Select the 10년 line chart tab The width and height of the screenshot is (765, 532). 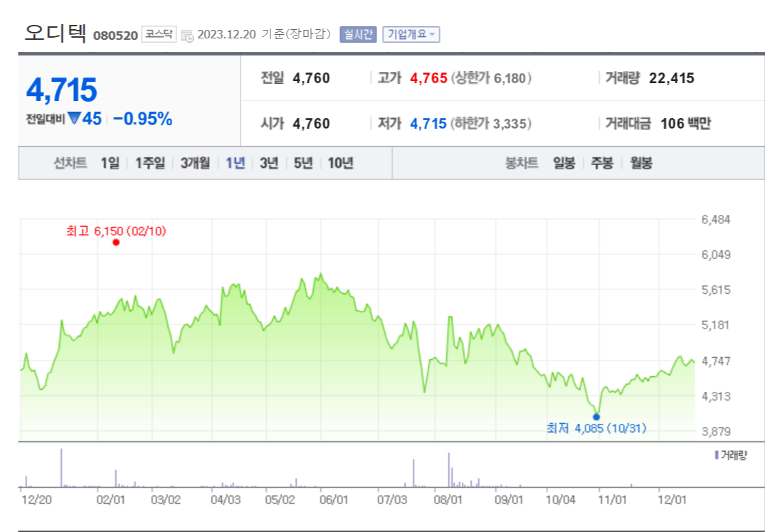[x=341, y=163]
